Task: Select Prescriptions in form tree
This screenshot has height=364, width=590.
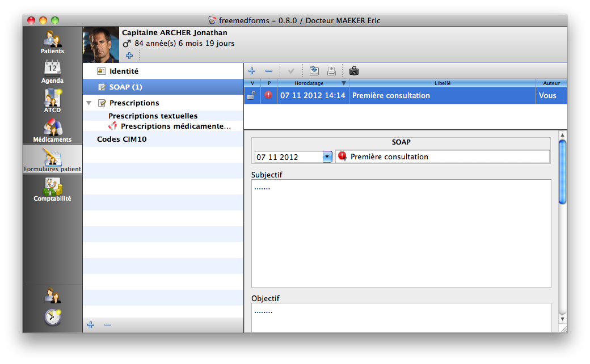Action: 163,103
